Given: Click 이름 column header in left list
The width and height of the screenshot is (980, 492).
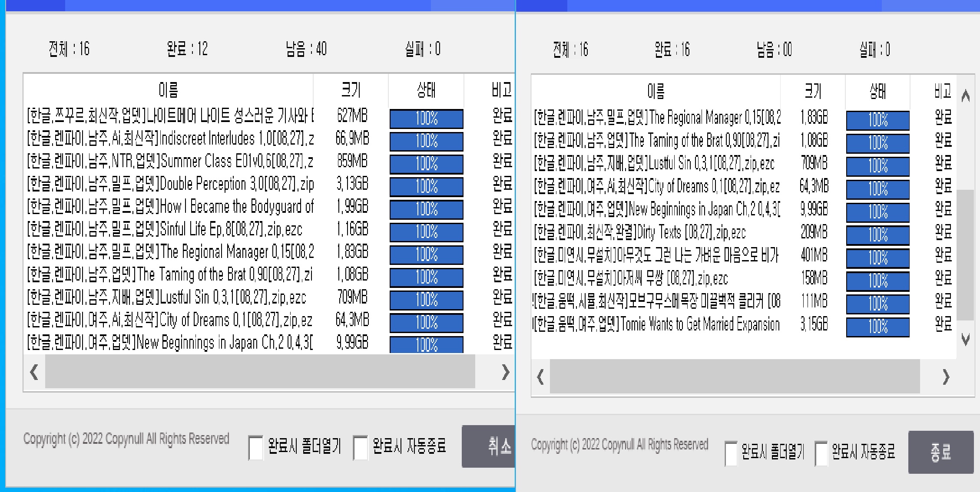Looking at the screenshot, I should pos(169,90).
